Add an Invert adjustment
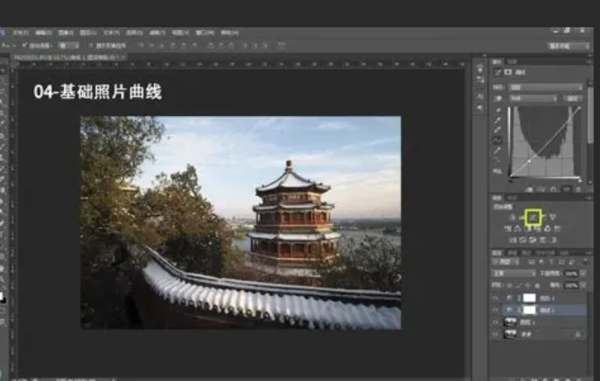600x381 pixels. coord(513,240)
